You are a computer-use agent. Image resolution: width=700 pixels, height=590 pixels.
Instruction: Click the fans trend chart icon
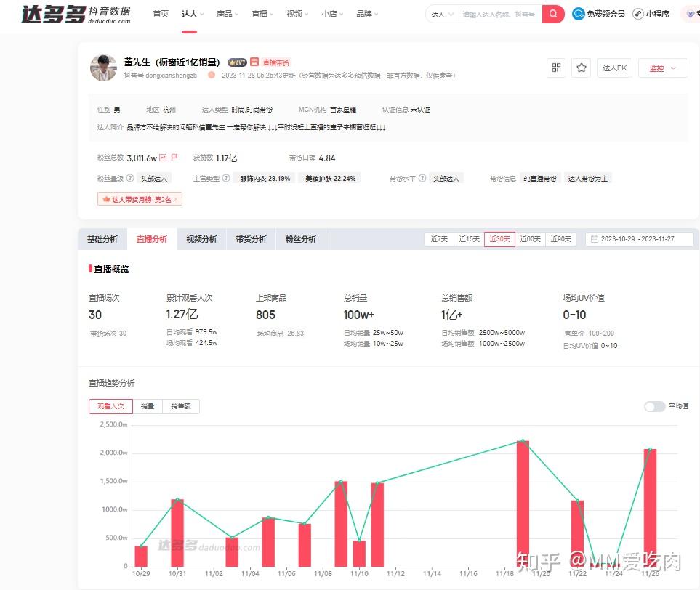(x=163, y=158)
